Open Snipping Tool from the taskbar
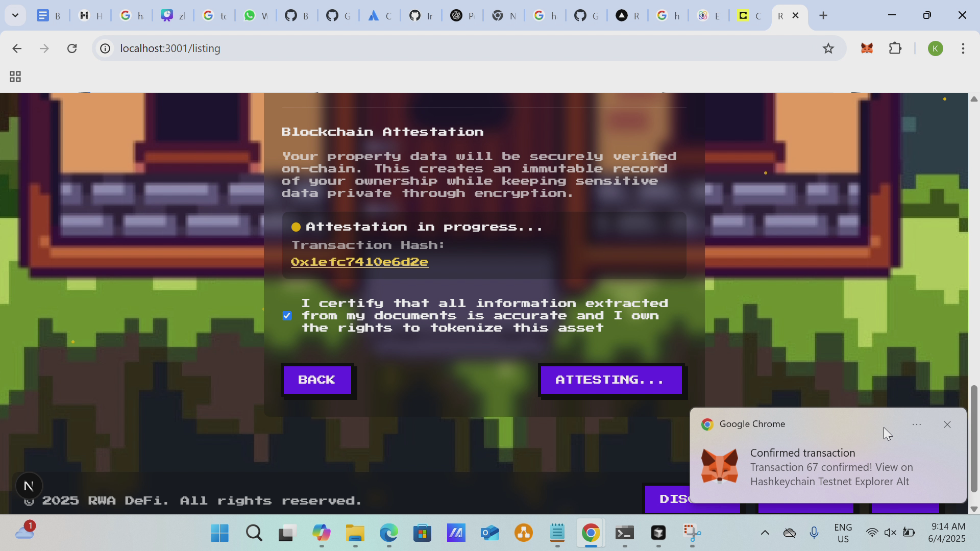The height and width of the screenshot is (551, 980). 692,533
